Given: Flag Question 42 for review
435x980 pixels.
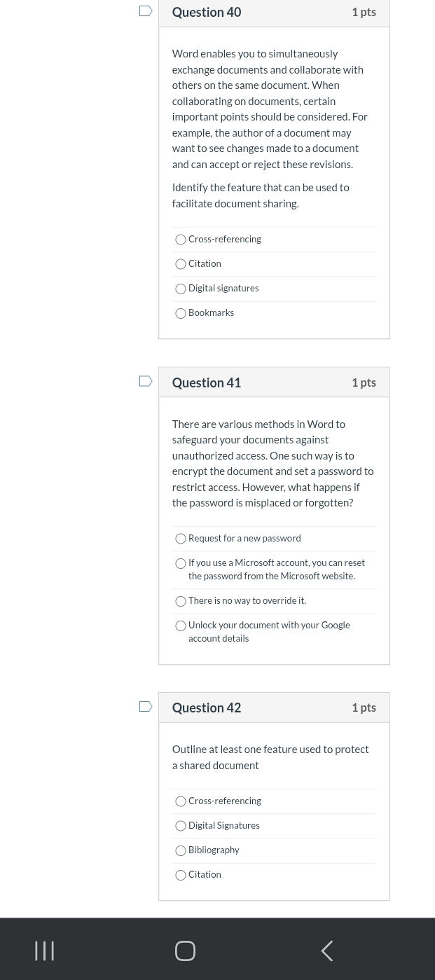Looking at the screenshot, I should (145, 706).
